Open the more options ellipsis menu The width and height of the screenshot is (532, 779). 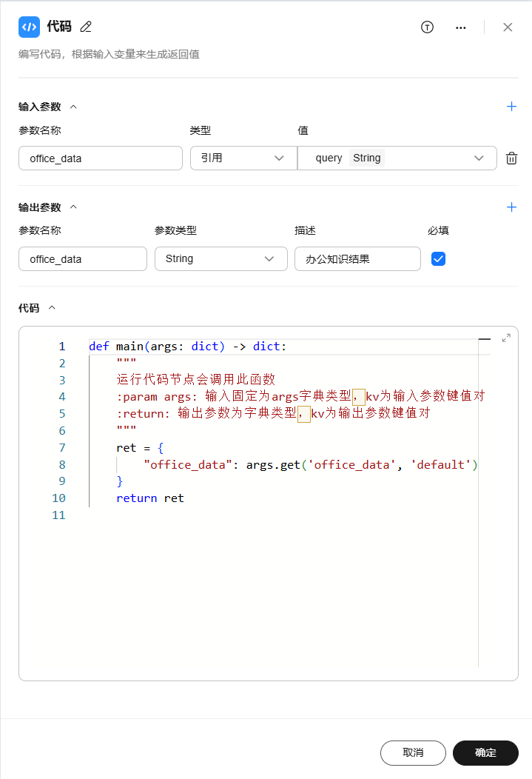coord(460,27)
